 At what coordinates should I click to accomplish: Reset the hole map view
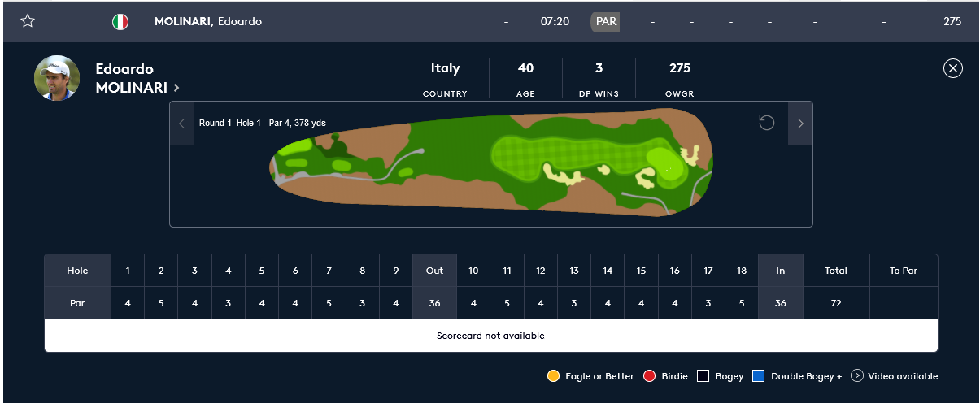point(766,123)
